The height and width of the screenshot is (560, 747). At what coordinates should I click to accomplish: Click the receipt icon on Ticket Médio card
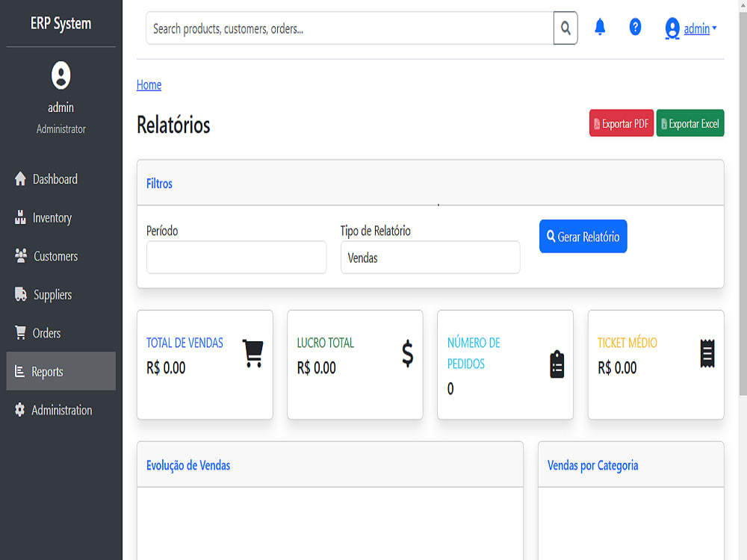pos(707,353)
